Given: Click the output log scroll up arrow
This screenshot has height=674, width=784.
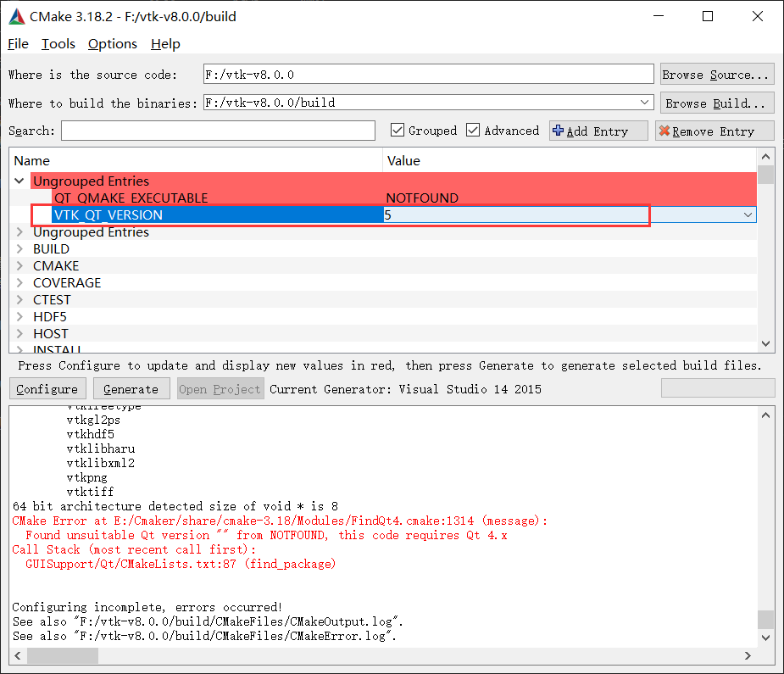Looking at the screenshot, I should [x=765, y=415].
